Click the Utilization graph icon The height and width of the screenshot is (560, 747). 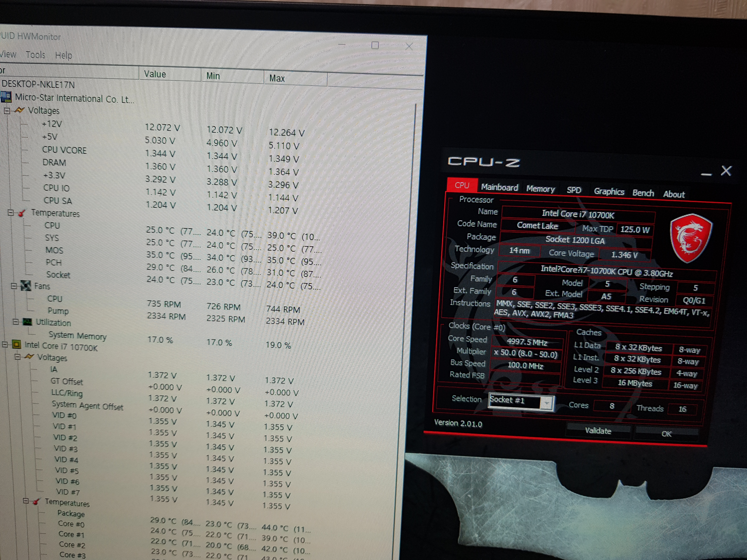pyautogui.click(x=27, y=322)
